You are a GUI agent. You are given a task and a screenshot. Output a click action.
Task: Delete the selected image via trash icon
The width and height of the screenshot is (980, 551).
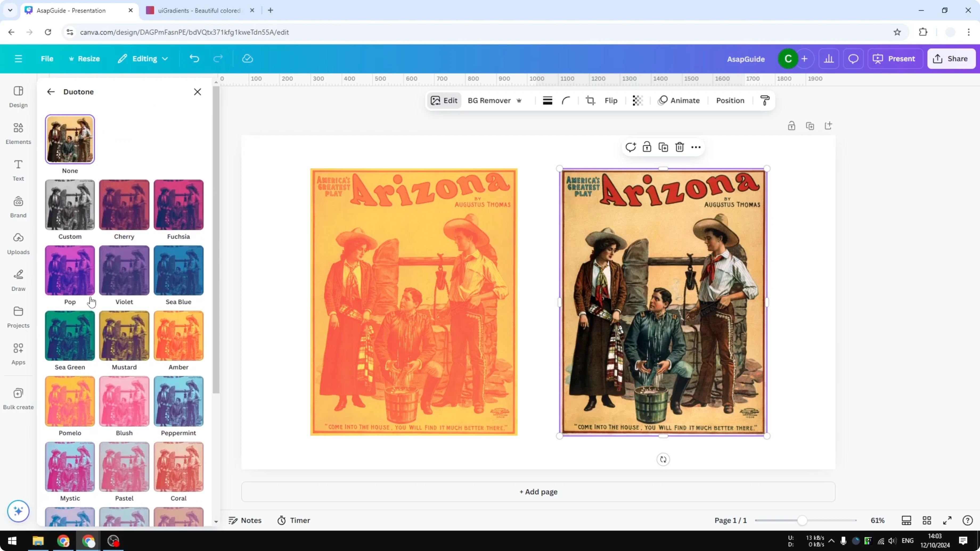tap(679, 147)
